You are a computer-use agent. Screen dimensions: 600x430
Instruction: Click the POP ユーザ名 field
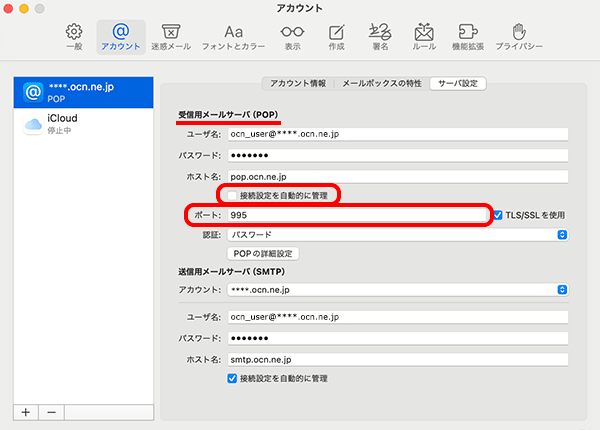coord(398,134)
